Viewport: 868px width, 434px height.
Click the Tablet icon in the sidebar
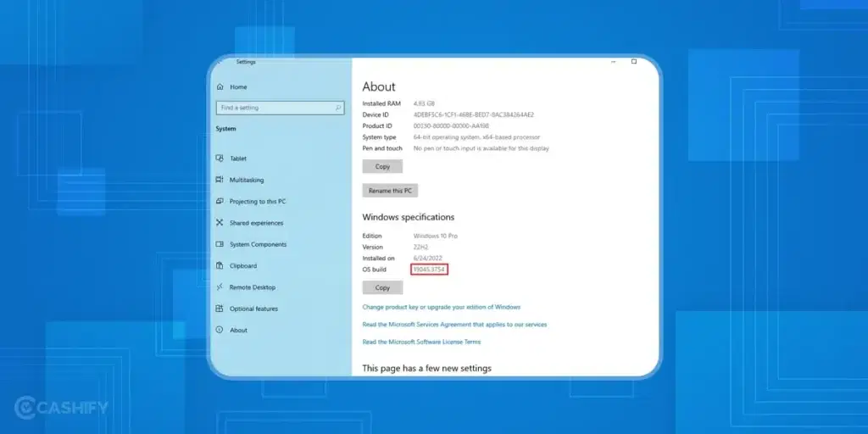220,159
